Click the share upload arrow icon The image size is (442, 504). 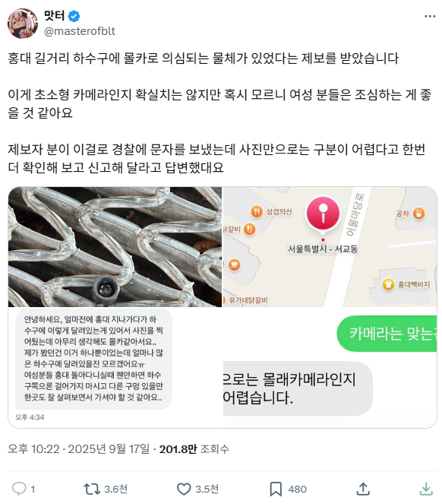click(363, 489)
